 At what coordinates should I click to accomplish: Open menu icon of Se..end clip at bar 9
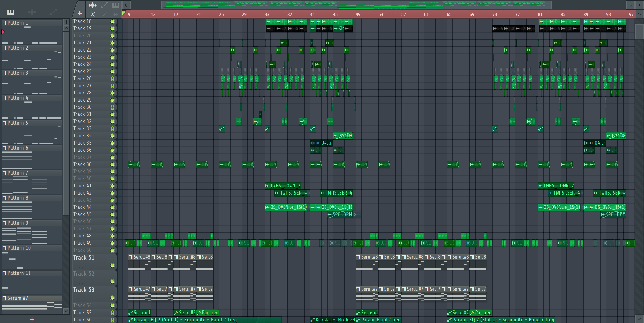131,313
